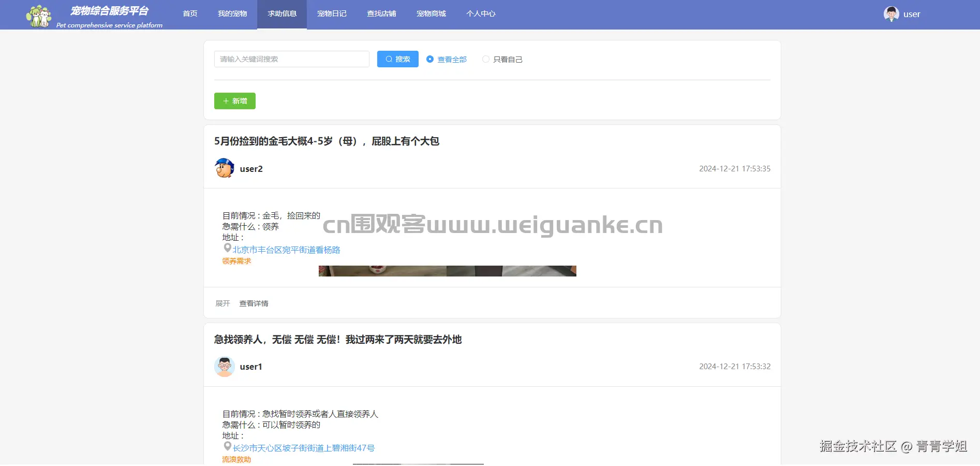Click the pet platform logo icon
This screenshot has width=980, height=466.
coord(38,14)
